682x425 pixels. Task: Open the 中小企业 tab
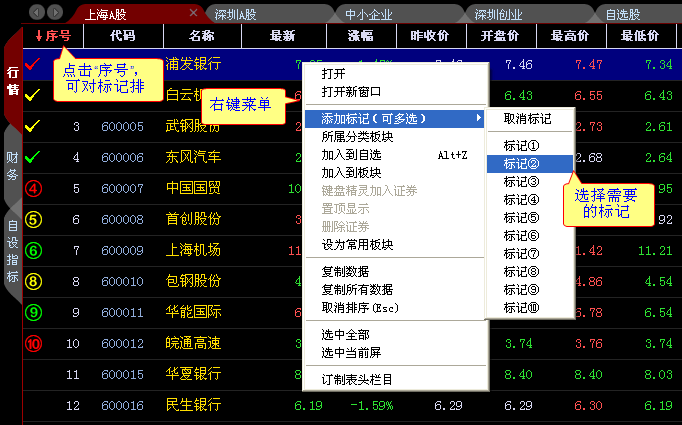click(x=368, y=15)
